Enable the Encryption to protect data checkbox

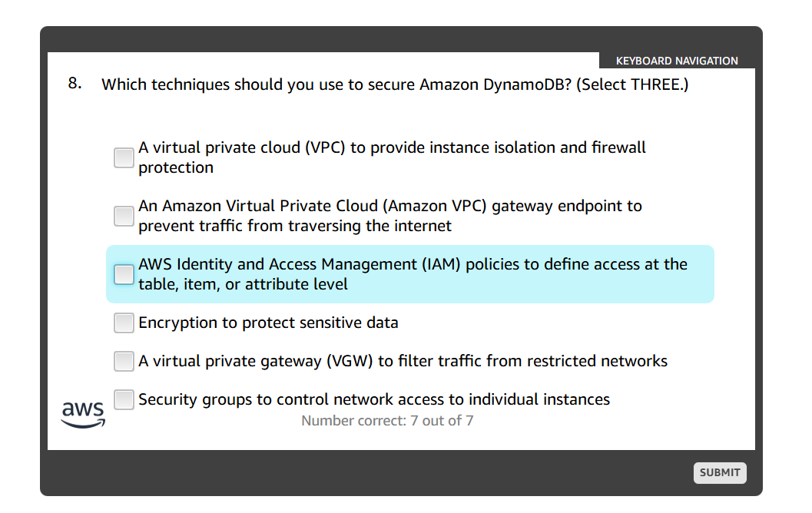[124, 323]
